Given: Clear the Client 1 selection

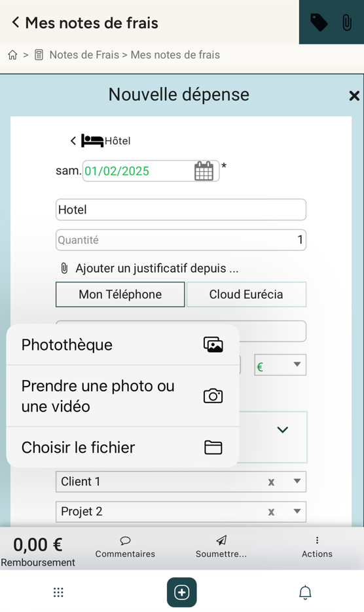Looking at the screenshot, I should [x=271, y=482].
